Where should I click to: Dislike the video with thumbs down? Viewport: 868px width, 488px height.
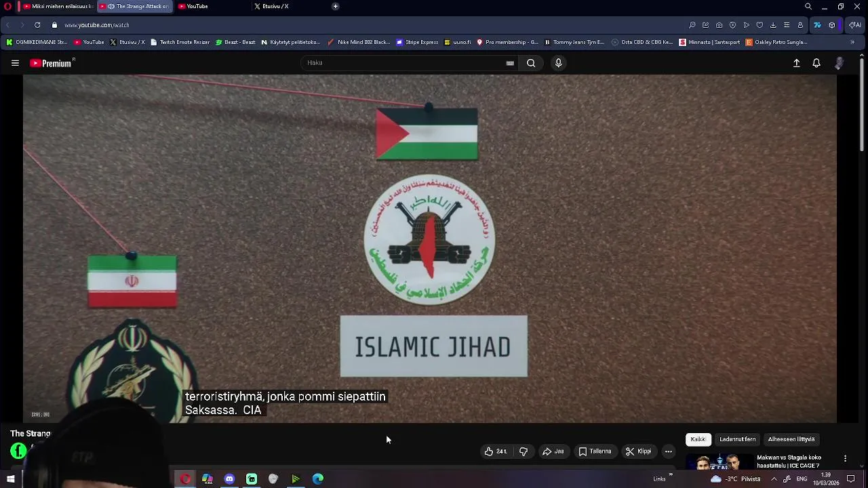click(524, 451)
